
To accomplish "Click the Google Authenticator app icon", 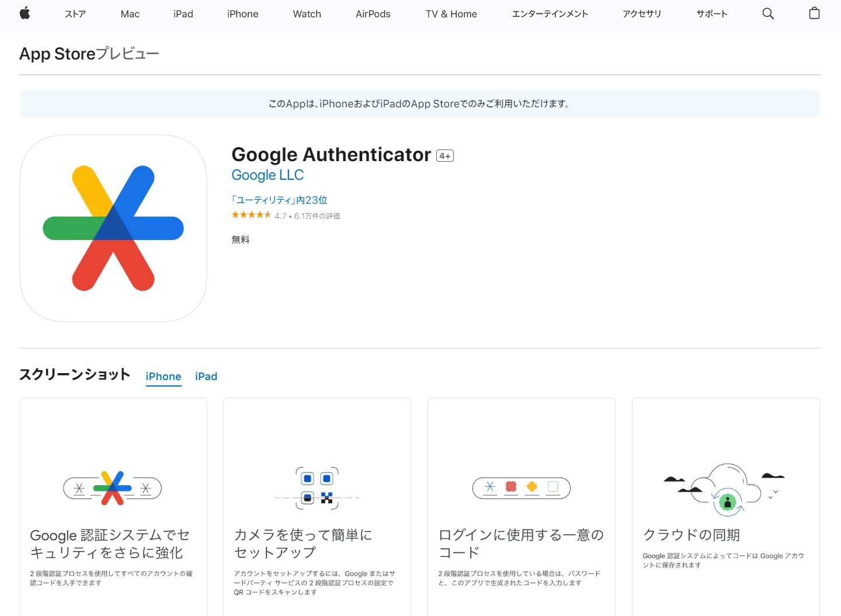I will tap(113, 228).
